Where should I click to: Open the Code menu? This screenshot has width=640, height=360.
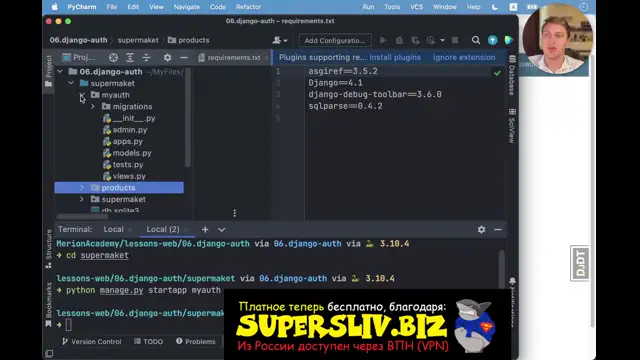click(x=217, y=7)
